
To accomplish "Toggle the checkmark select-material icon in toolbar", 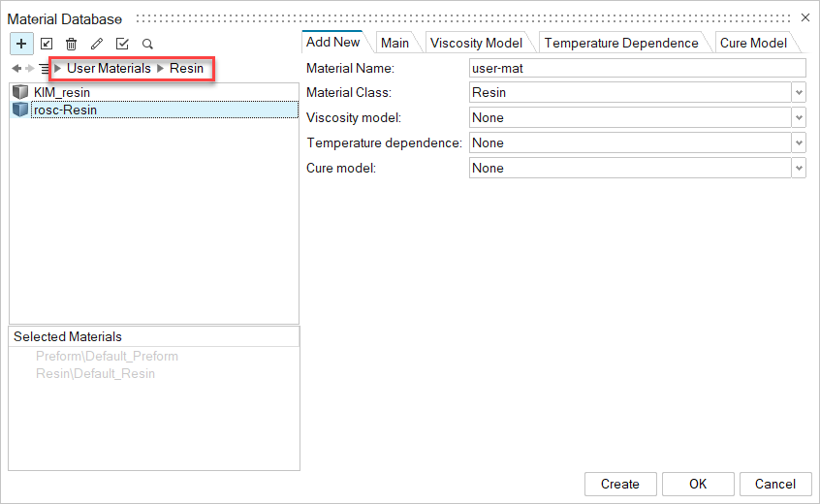I will (x=122, y=44).
